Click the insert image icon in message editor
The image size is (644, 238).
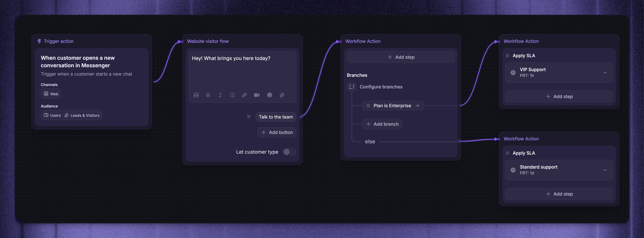click(x=196, y=95)
